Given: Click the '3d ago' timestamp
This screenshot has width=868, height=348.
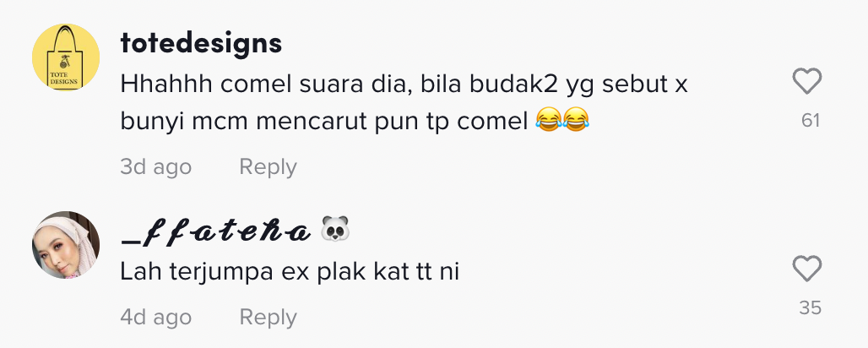Looking at the screenshot, I should (x=156, y=166).
